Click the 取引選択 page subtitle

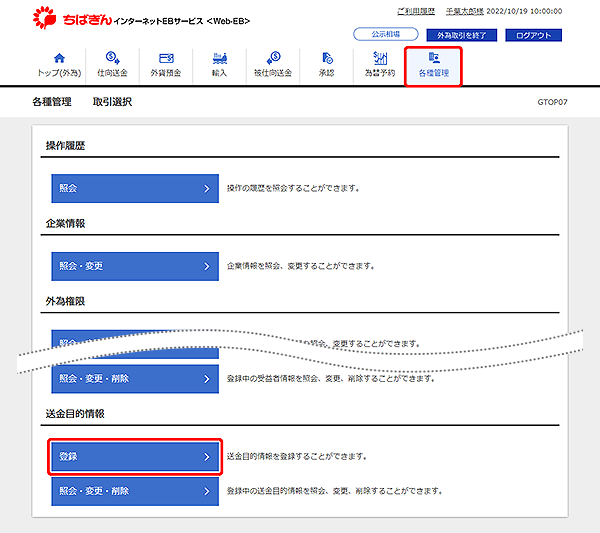[x=112, y=102]
